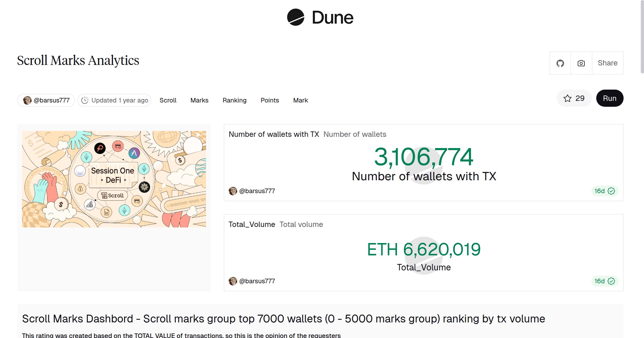Image resolution: width=644 pixels, height=338 pixels.
Task: Toggle the 16d badge on Total_Volume card
Action: pyautogui.click(x=604, y=281)
